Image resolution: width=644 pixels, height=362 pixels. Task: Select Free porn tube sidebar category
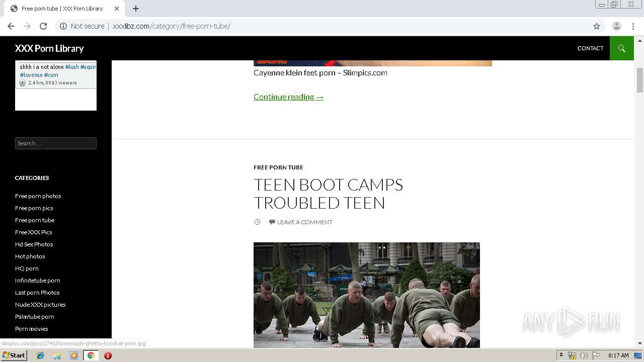point(35,220)
